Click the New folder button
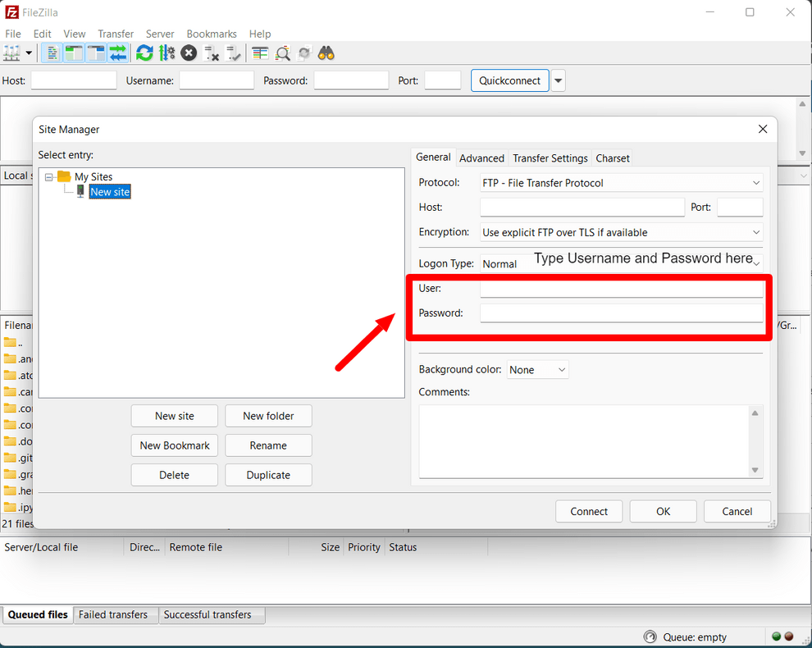812x648 pixels. 268,416
